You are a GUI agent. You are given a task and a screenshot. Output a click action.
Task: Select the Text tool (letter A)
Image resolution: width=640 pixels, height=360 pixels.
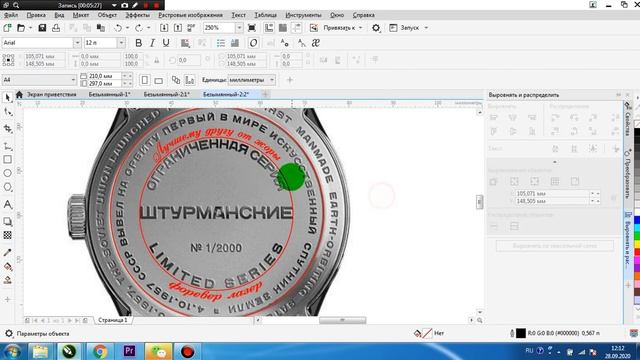coord(7,204)
